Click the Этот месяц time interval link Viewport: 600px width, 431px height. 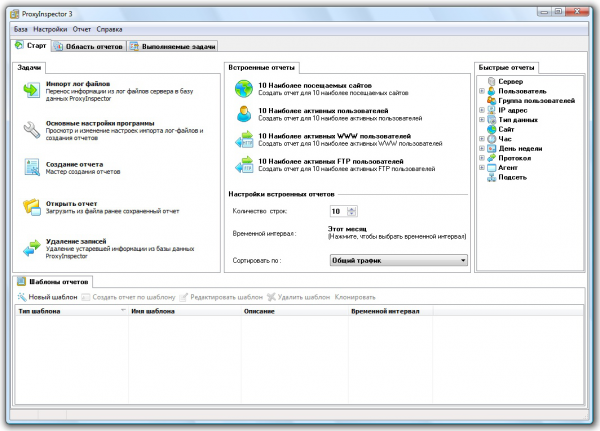348,229
